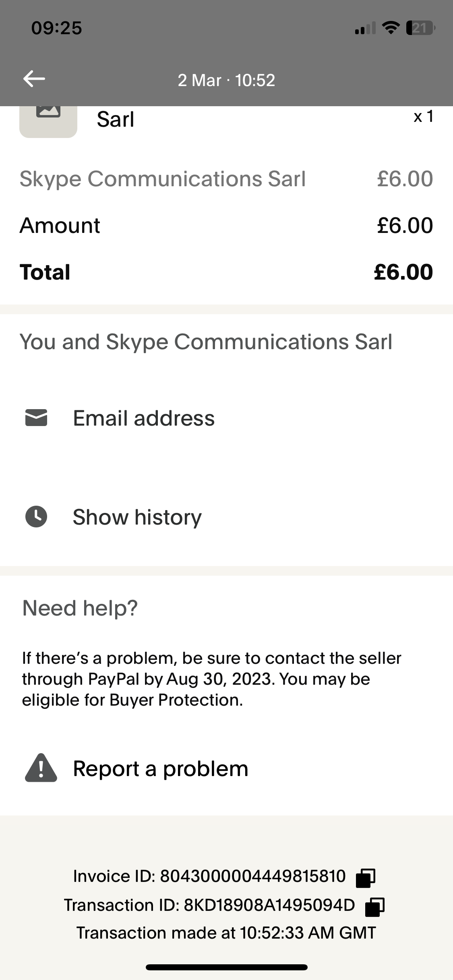Tap the 09:25 status bar clock
Screen dimensions: 453x980
(x=56, y=28)
